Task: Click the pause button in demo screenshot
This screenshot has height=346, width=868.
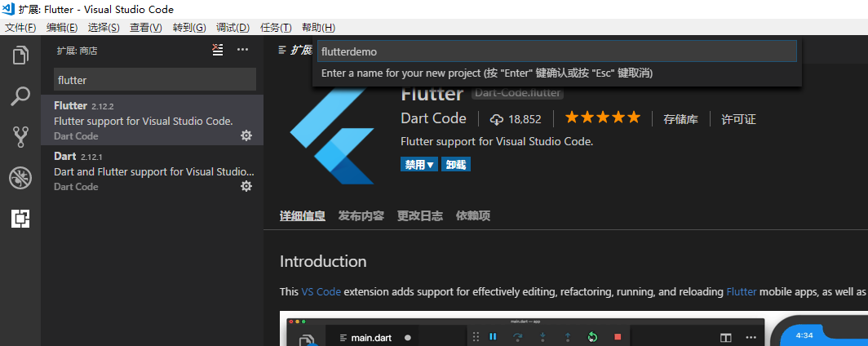Action: click(493, 336)
